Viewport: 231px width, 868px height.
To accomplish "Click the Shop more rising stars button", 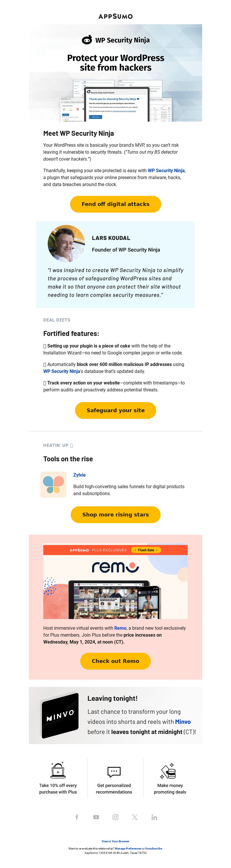I will [115, 514].
